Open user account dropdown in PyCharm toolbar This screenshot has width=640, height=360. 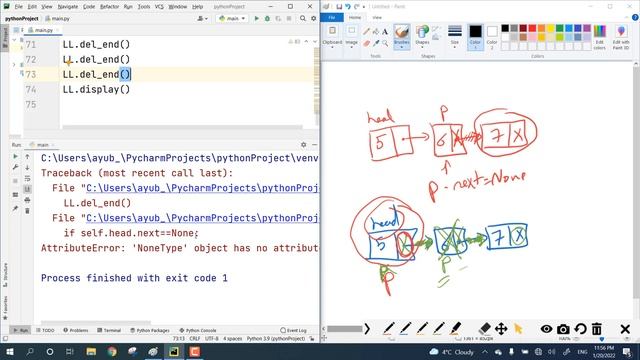point(202,18)
